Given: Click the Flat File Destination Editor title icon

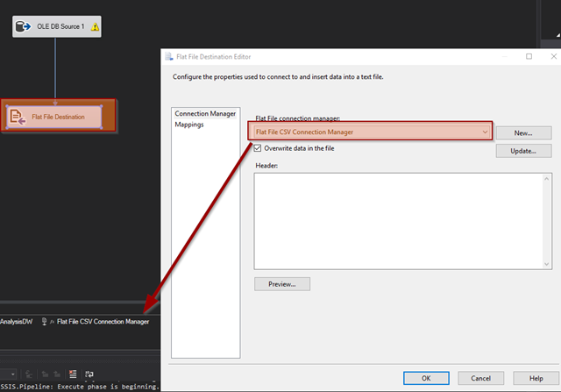Looking at the screenshot, I should (x=169, y=56).
